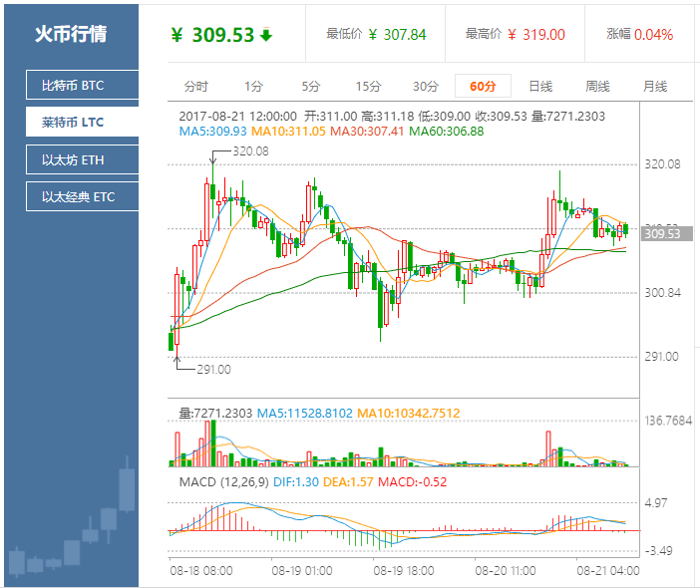Click the green down arrow beside 309.53
The width and height of the screenshot is (700, 588).
266,34
